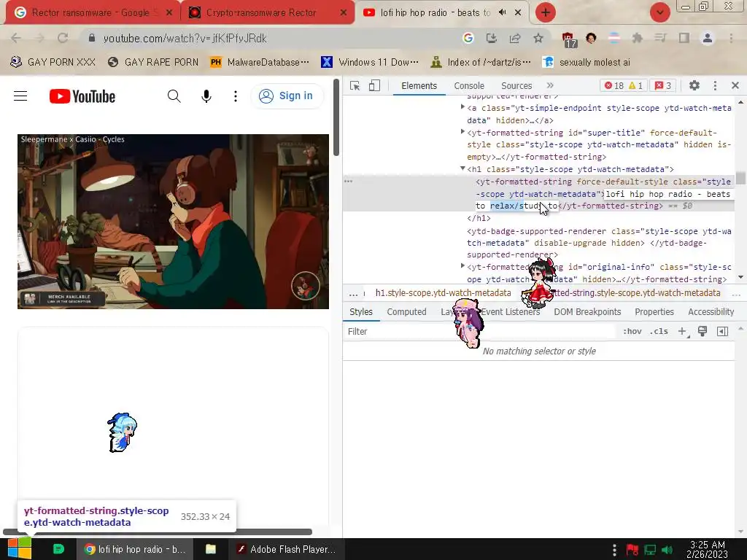Show earlier breadcrumbs via leading ellipsis
The width and height of the screenshot is (747, 560).
pyautogui.click(x=353, y=293)
